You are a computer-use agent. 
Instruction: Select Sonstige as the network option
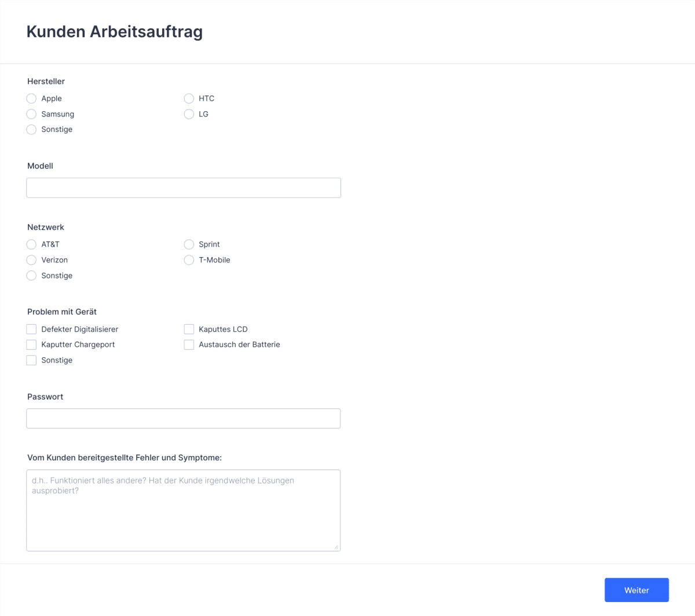(x=31, y=276)
